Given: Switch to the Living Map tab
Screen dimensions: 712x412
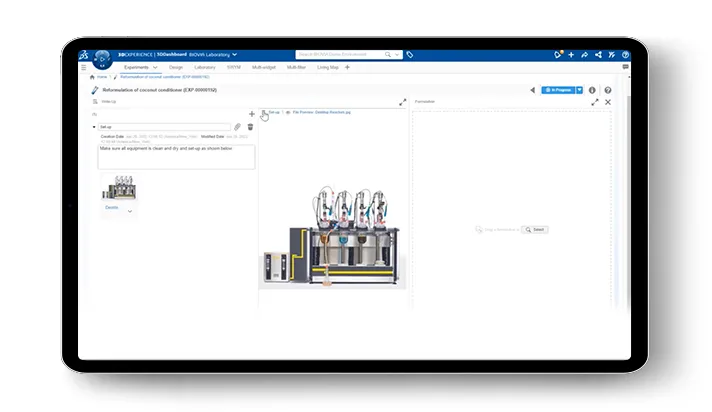Looking at the screenshot, I should [x=328, y=67].
